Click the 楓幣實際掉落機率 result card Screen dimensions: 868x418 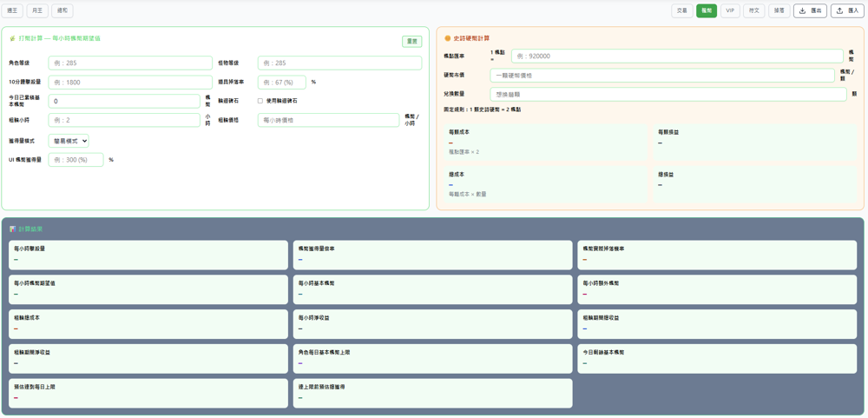[x=717, y=255]
